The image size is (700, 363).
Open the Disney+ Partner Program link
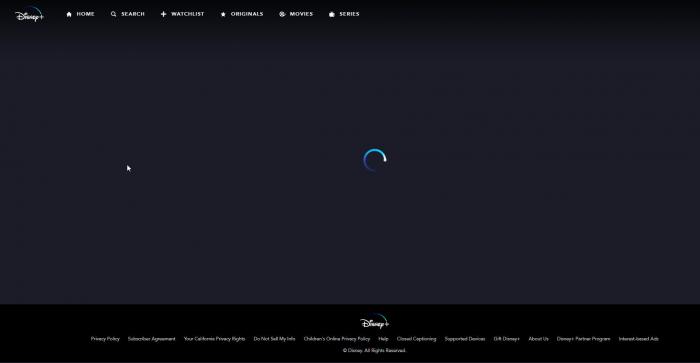click(x=583, y=339)
